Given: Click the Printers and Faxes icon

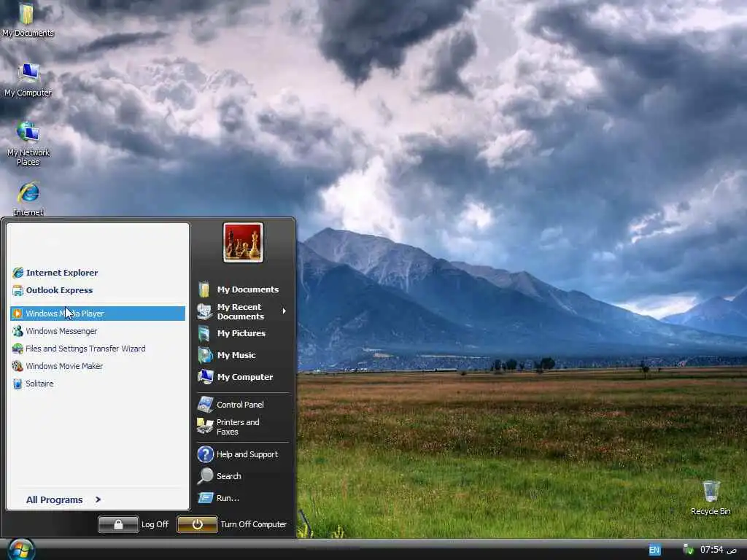Looking at the screenshot, I should coord(205,426).
